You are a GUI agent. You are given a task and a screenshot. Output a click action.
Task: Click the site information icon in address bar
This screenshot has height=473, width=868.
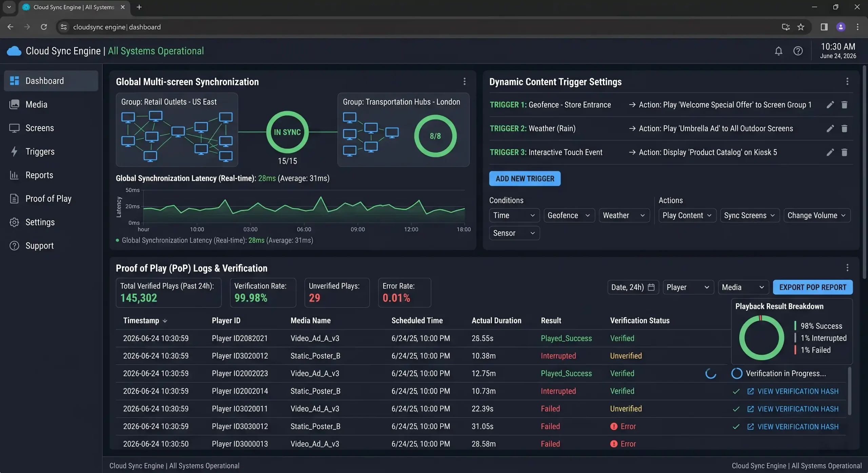(x=64, y=27)
